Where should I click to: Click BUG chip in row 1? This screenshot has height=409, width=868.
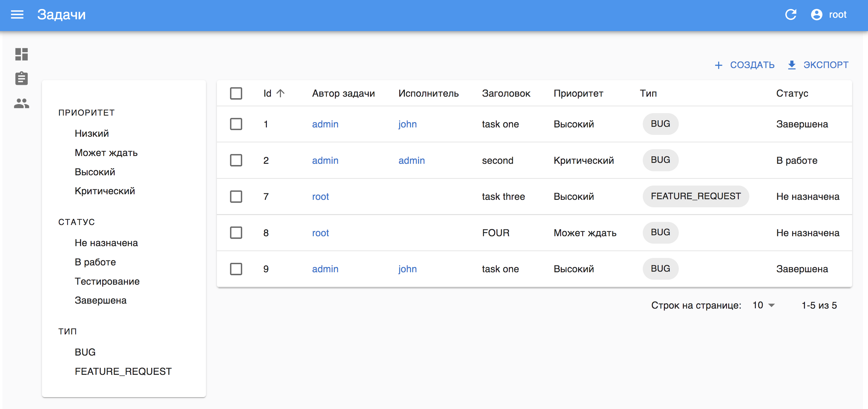tap(660, 124)
